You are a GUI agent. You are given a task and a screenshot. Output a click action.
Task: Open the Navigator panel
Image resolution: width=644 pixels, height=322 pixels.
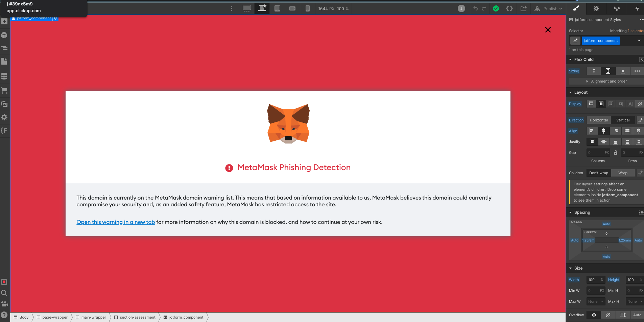[4, 48]
